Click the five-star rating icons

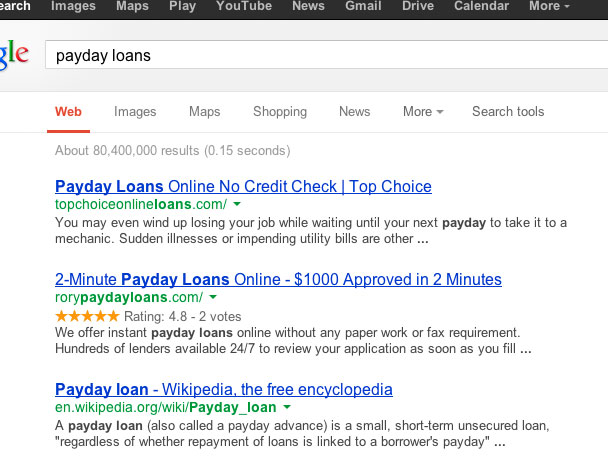[87, 316]
